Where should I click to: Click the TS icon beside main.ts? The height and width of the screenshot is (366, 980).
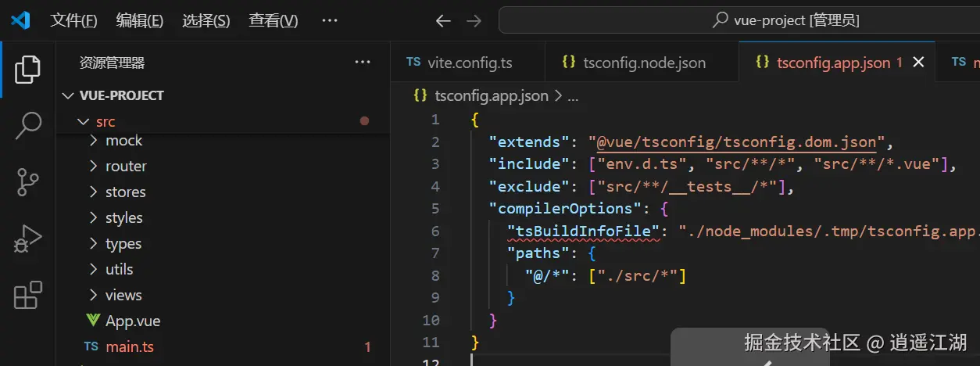point(91,346)
